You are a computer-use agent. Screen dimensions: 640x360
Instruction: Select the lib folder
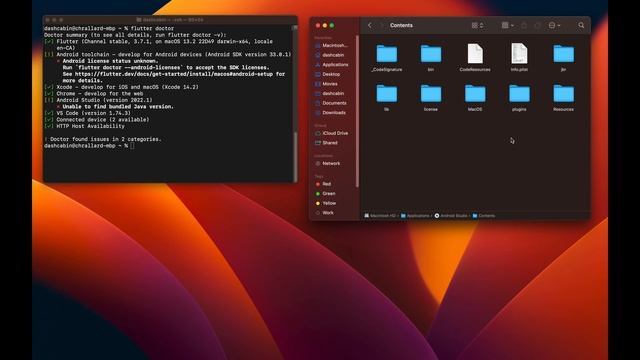(387, 98)
